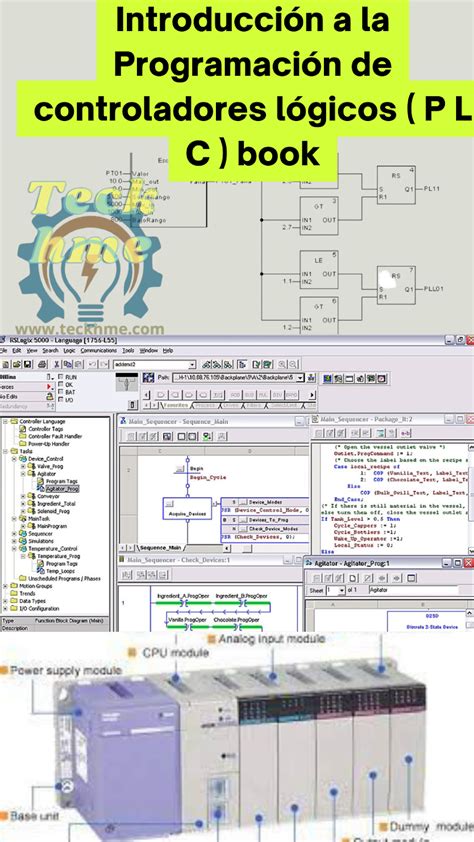This screenshot has width=474, height=842.
Task: Select Power-Up Handler in the tree
Action: coord(49,444)
